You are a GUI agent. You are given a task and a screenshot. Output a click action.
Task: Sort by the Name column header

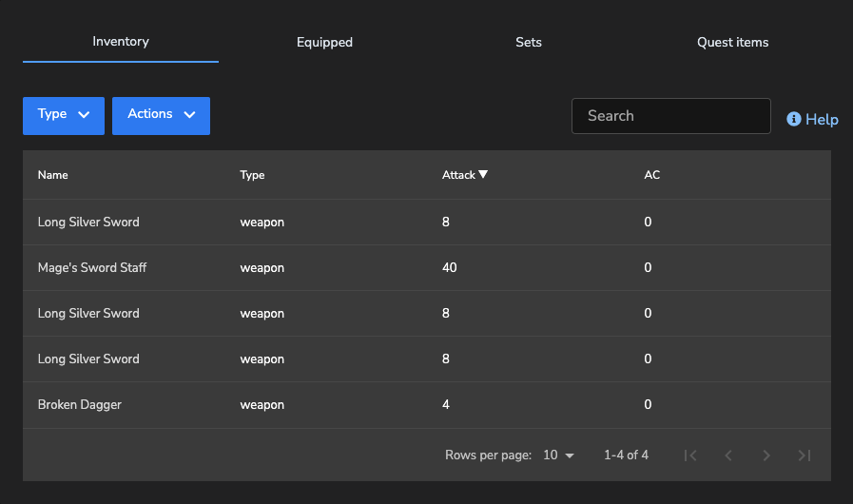pyautogui.click(x=52, y=175)
